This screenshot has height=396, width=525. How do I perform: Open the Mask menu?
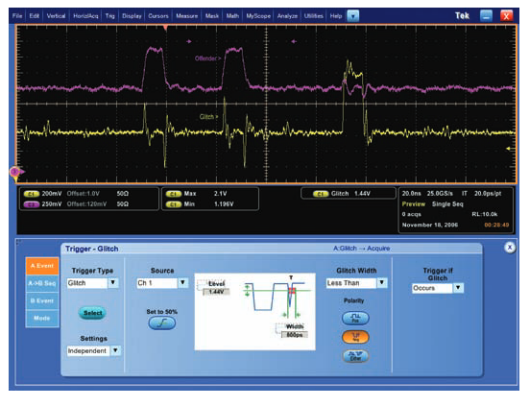(212, 16)
